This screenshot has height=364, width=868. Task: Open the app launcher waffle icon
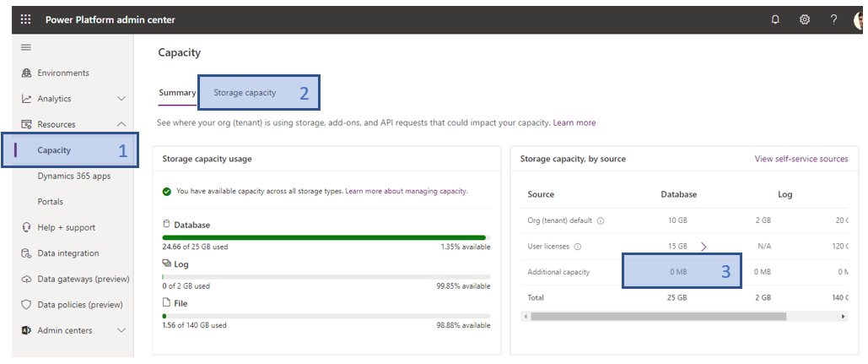click(x=25, y=19)
